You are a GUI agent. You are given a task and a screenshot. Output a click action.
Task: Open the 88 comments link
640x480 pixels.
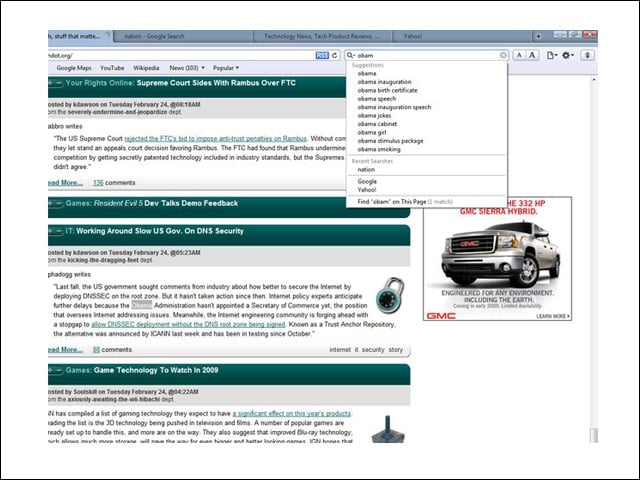pos(112,350)
